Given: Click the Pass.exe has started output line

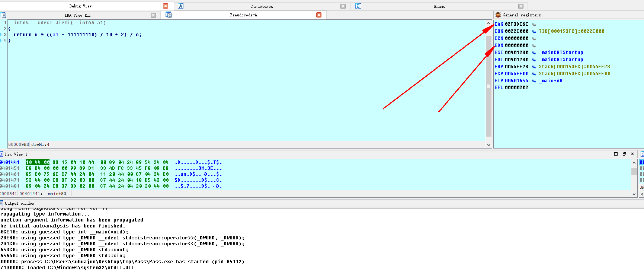Looking at the screenshot, I should pos(122,262).
